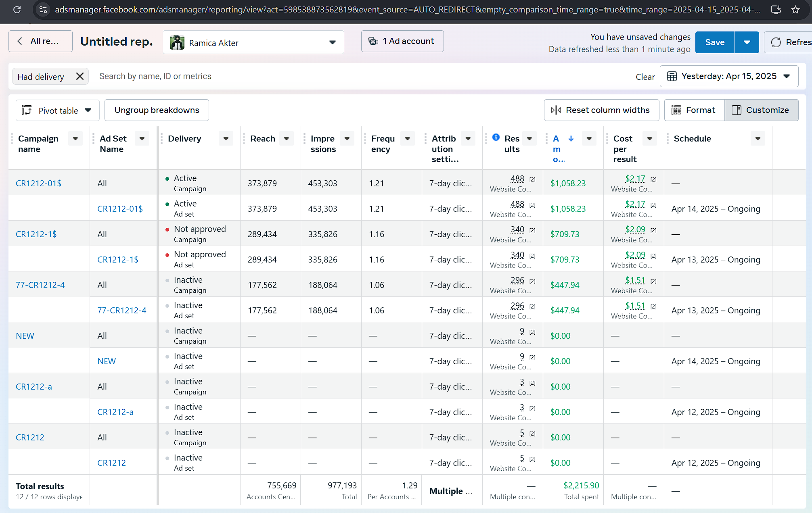
Task: Bookmark this page with star icon
Action: coord(795,9)
